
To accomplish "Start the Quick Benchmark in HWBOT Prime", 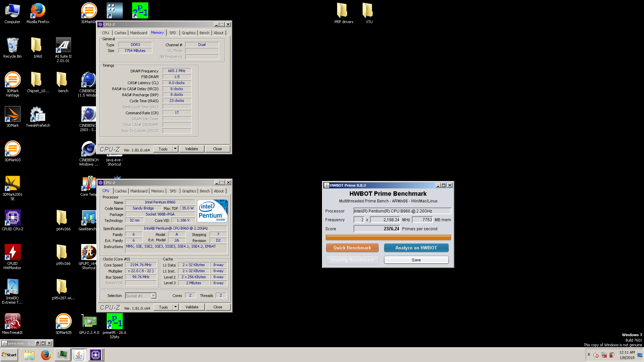I will (x=352, y=248).
